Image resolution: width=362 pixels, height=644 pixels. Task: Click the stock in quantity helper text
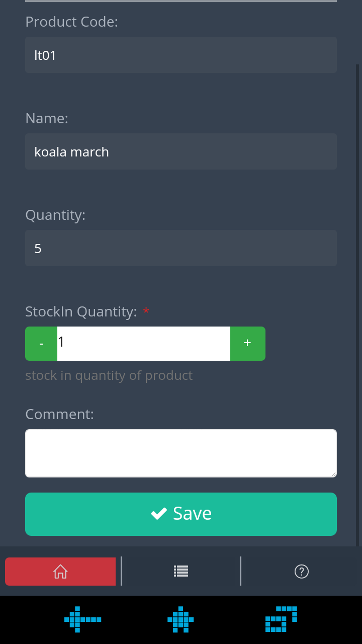pyautogui.click(x=109, y=376)
